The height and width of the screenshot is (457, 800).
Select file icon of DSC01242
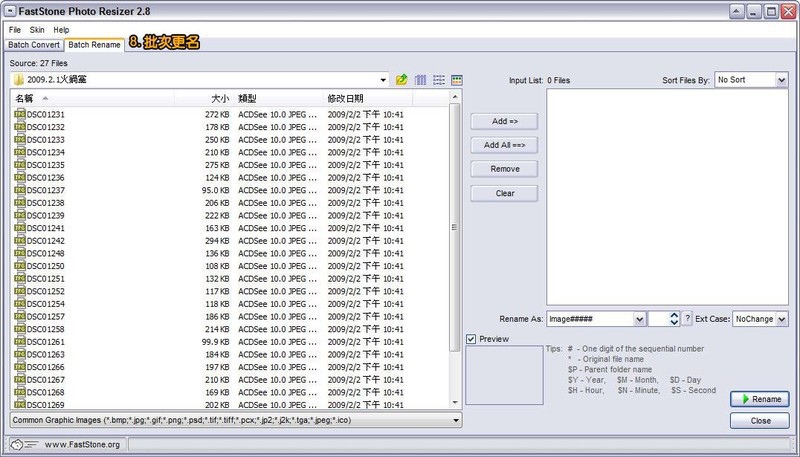pyautogui.click(x=20, y=241)
